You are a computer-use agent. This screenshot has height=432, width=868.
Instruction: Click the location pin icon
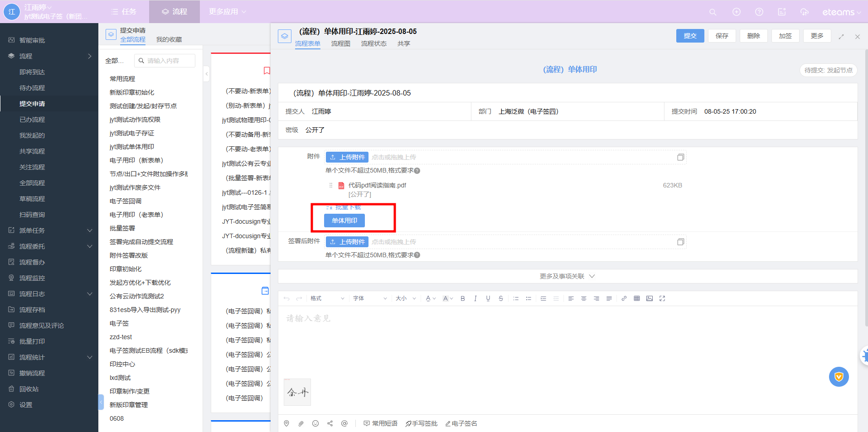286,423
